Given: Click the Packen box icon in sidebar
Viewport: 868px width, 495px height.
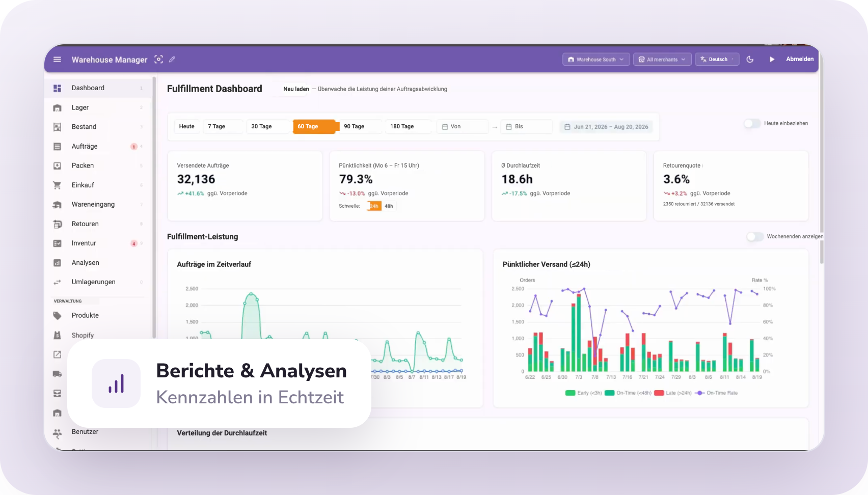Looking at the screenshot, I should click(58, 166).
